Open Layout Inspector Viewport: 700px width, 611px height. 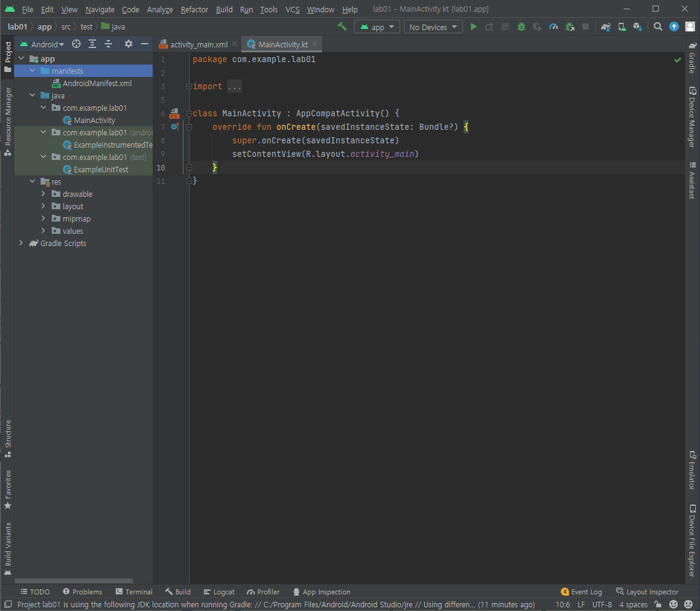coord(647,592)
